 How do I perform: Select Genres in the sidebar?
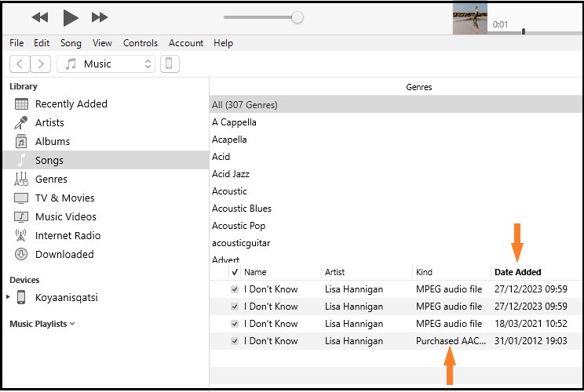pos(51,180)
